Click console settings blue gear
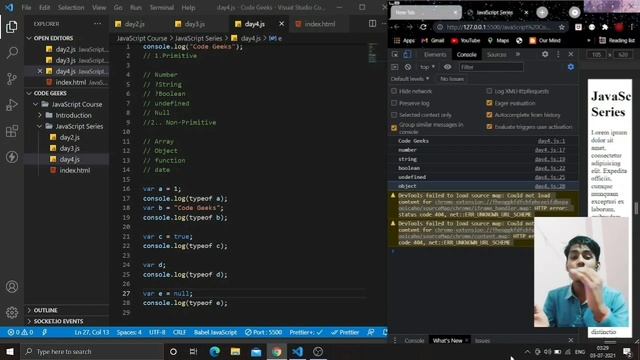 (571, 67)
